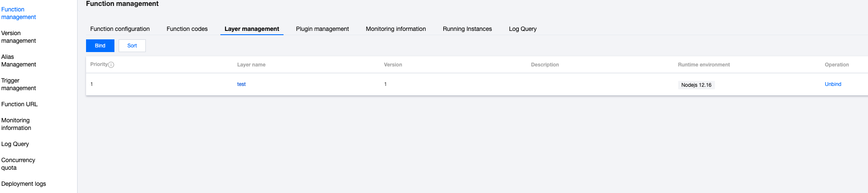Open the Plugin management tab

click(x=322, y=29)
